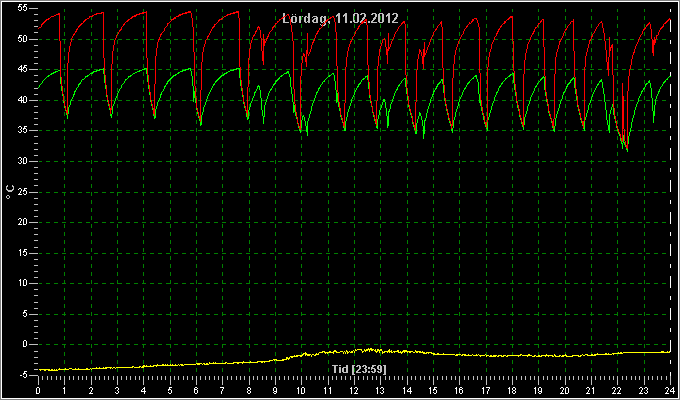Viewport: 680px width, 400px height.
Task: Click the chart title Lördag, 11.02.2012
Action: tap(340, 19)
